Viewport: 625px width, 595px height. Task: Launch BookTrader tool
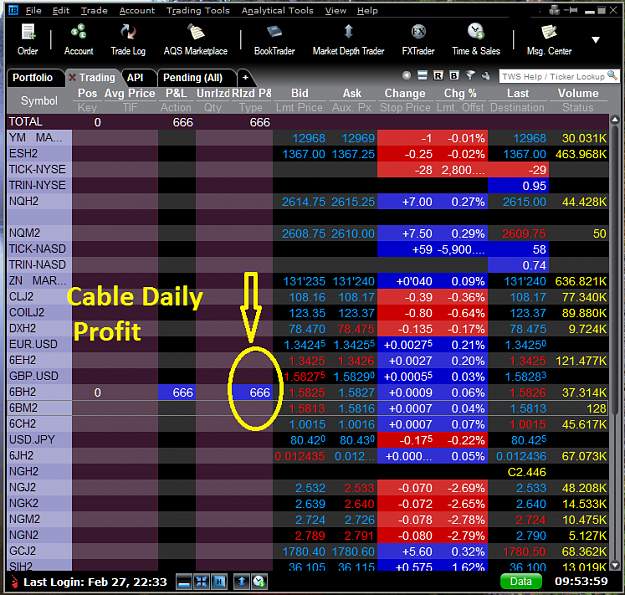pyautogui.click(x=274, y=39)
